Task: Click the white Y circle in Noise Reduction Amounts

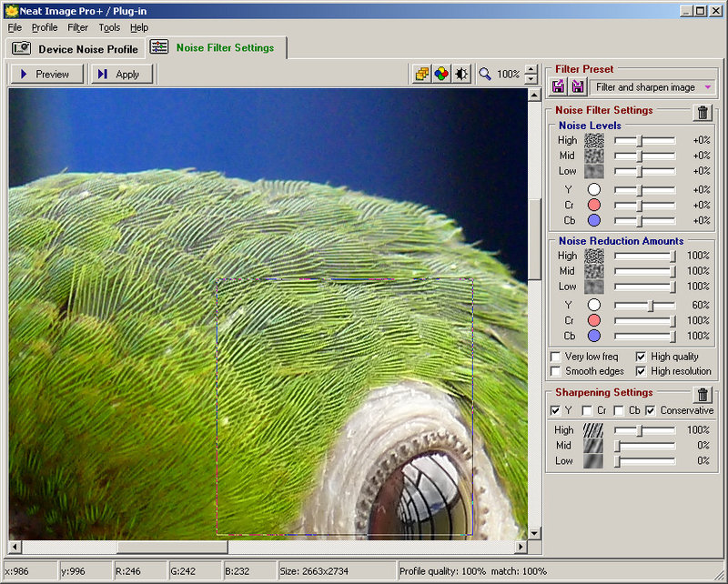Action: click(594, 305)
